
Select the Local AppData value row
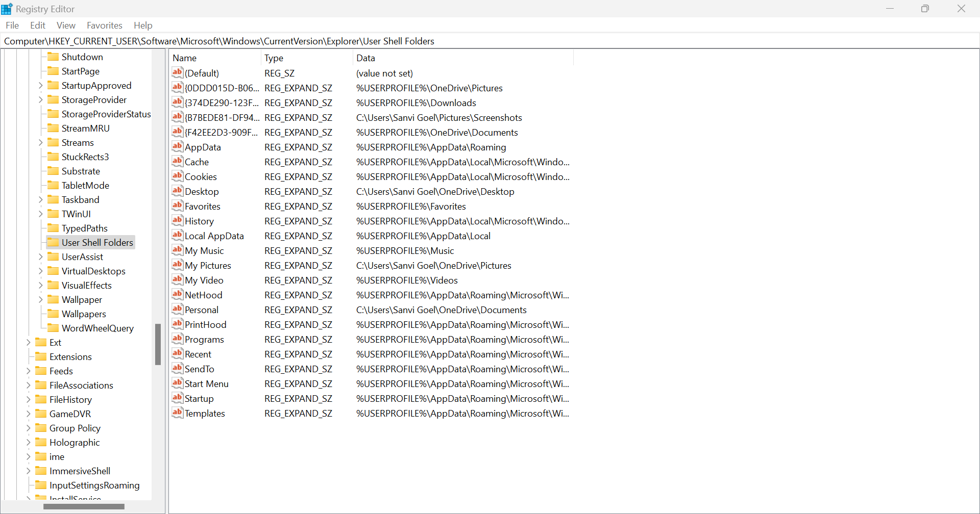[x=371, y=236]
